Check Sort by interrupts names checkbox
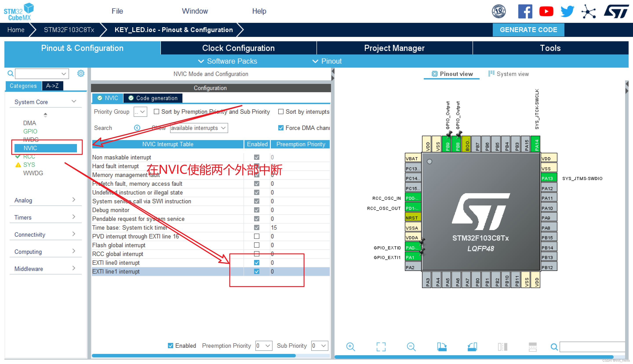Image resolution: width=633 pixels, height=364 pixels. tap(281, 112)
